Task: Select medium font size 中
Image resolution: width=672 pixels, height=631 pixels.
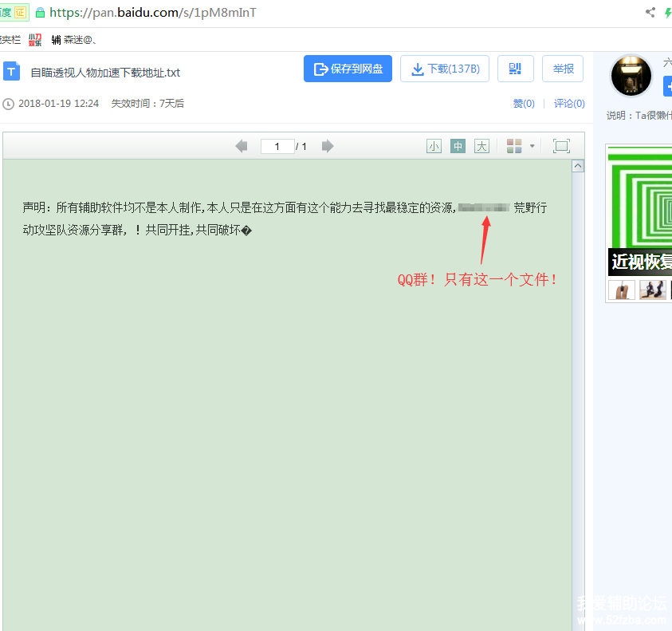Action: tap(458, 146)
